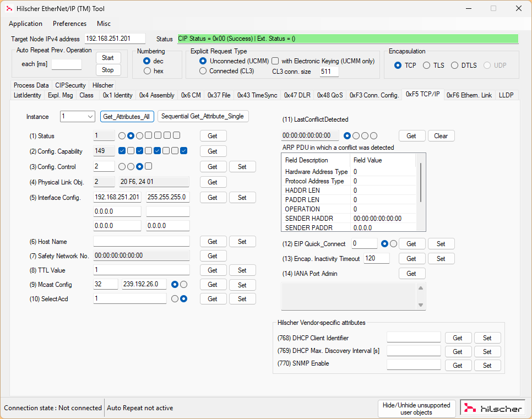This screenshot has height=419, width=532.
Task: Clear the LastConflictDetected attribute
Action: point(441,135)
